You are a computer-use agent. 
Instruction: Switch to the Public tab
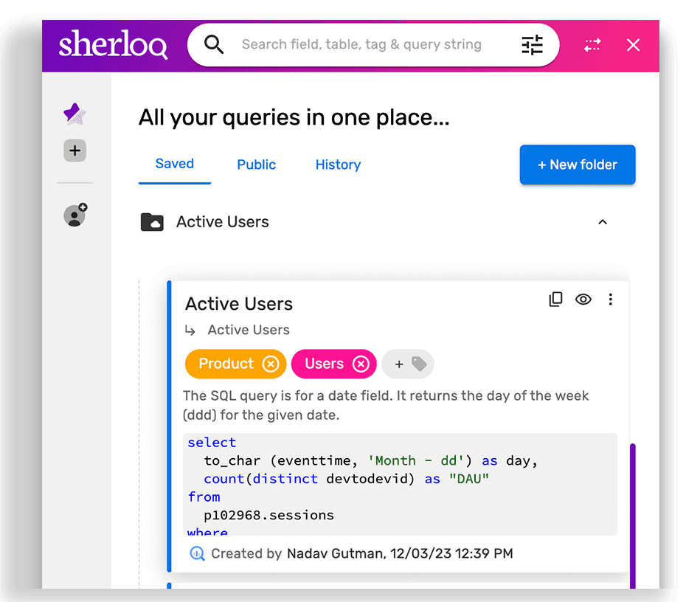click(256, 165)
